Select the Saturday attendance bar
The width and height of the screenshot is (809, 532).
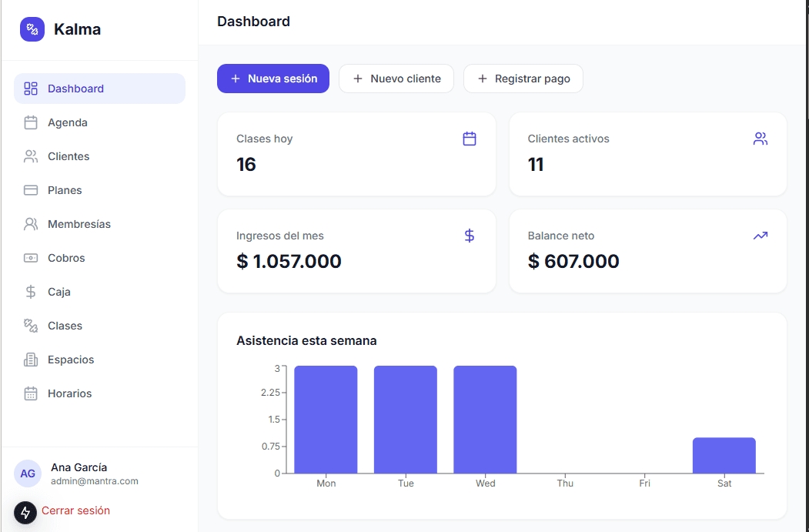tap(724, 456)
